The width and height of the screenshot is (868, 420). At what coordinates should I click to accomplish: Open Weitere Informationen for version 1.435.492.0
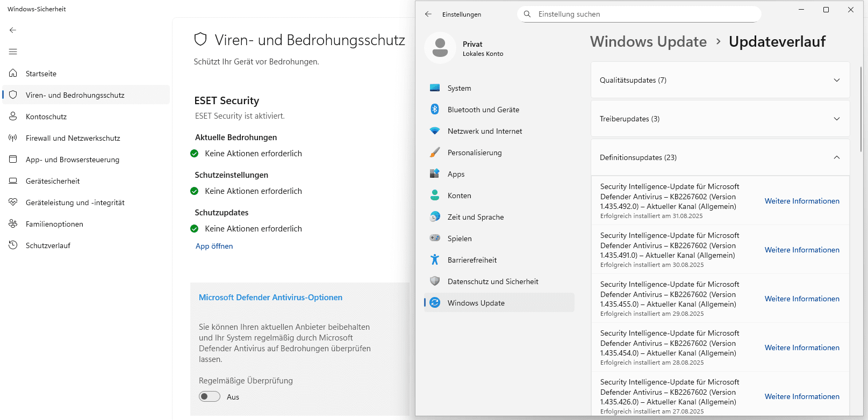click(802, 201)
